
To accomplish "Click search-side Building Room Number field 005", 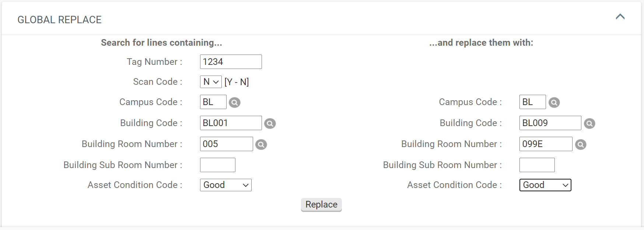I will (226, 144).
